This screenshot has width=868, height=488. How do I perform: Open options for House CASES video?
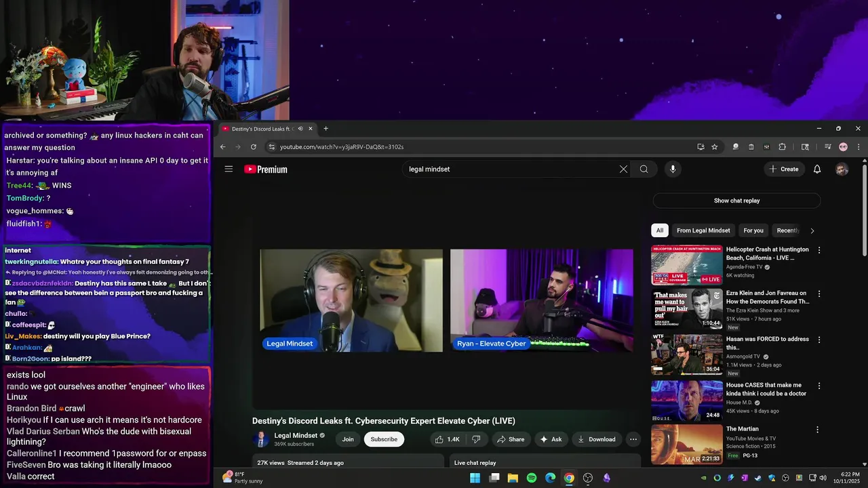pyautogui.click(x=818, y=386)
